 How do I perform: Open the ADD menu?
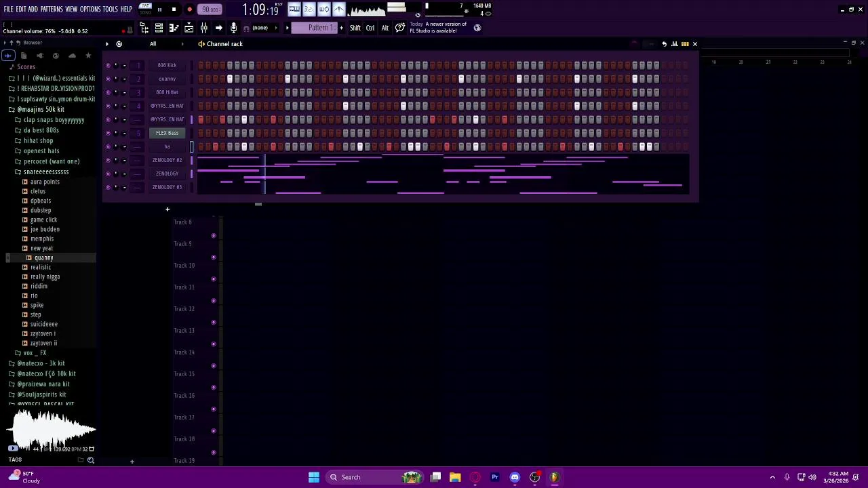[x=33, y=9]
